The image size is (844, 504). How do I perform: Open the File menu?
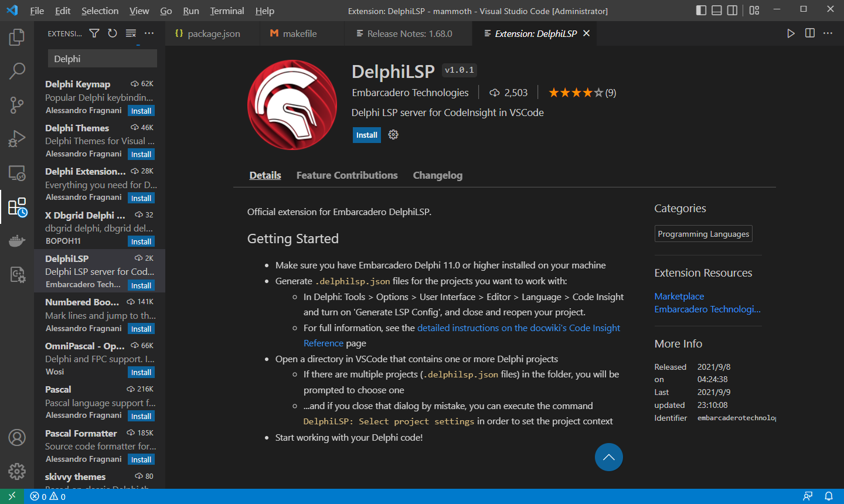pos(37,11)
